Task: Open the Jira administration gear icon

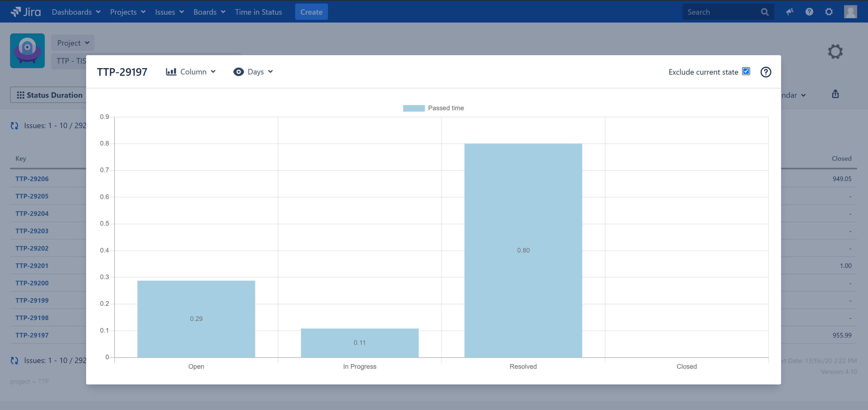Action: point(829,12)
